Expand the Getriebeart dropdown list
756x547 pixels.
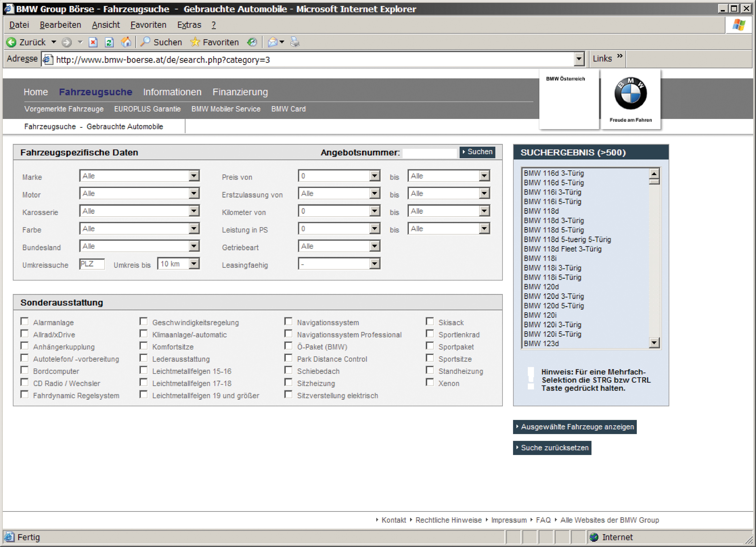[x=375, y=246]
